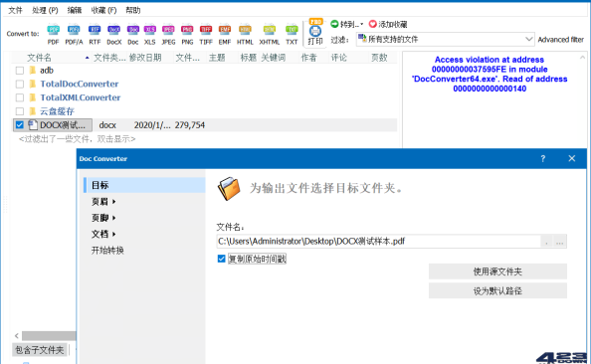Click the browse ellipsis button
The width and height of the screenshot is (591, 364).
[x=560, y=242]
